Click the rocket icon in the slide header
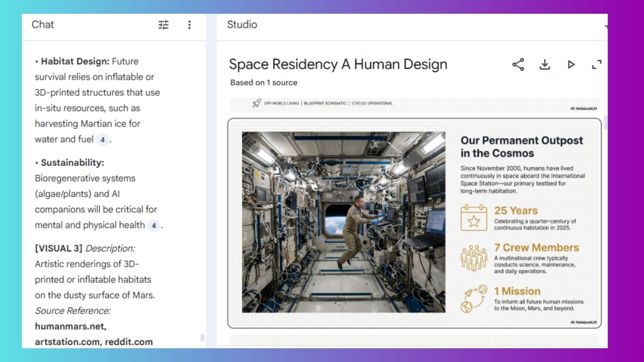The image size is (644, 362). (257, 103)
